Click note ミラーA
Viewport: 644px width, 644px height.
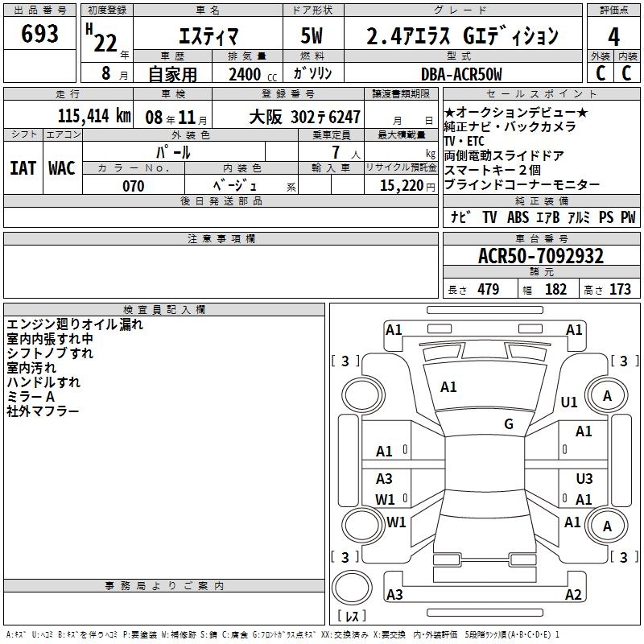click(x=31, y=397)
